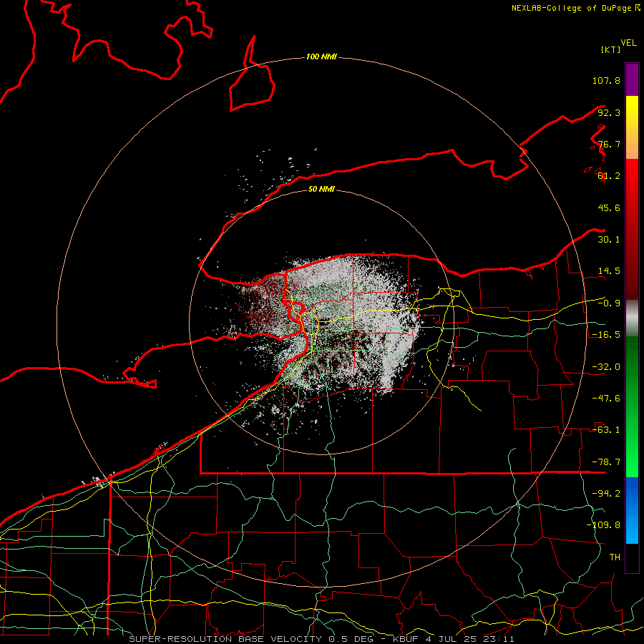The height and width of the screenshot is (644, 644).
Task: Click the blue band of the color scale
Action: 632,510
